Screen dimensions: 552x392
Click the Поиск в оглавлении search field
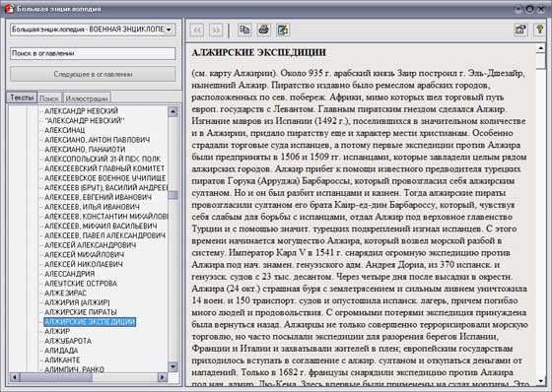[93, 53]
